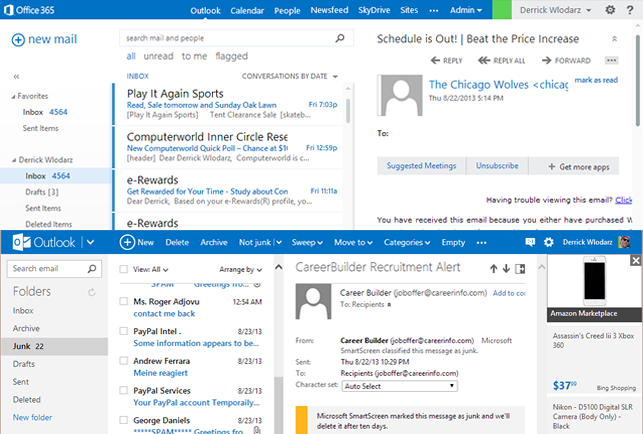Click the Office 365 help question mark
Image resolution: width=643 pixels, height=434 pixels.
632,10
